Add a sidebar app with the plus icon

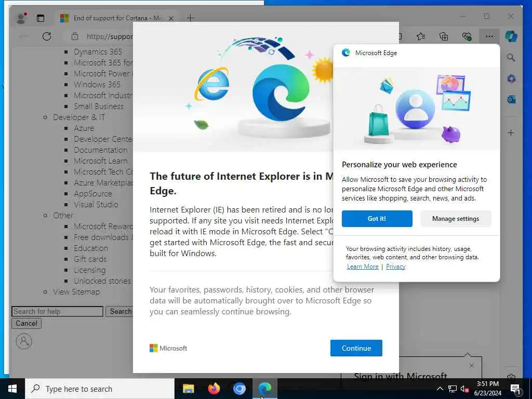click(x=511, y=132)
